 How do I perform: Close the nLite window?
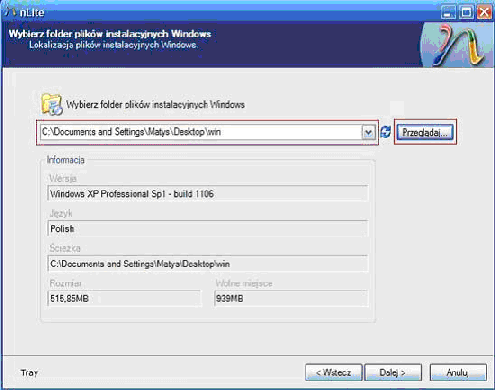(484, 13)
